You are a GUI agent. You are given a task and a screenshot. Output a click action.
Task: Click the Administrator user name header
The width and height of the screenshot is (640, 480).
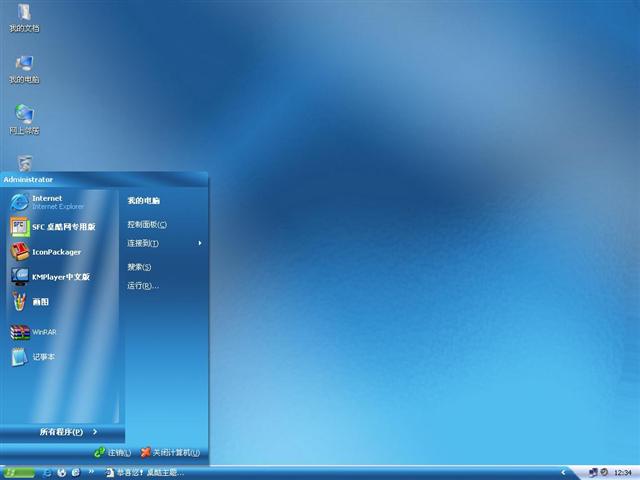[x=28, y=180]
